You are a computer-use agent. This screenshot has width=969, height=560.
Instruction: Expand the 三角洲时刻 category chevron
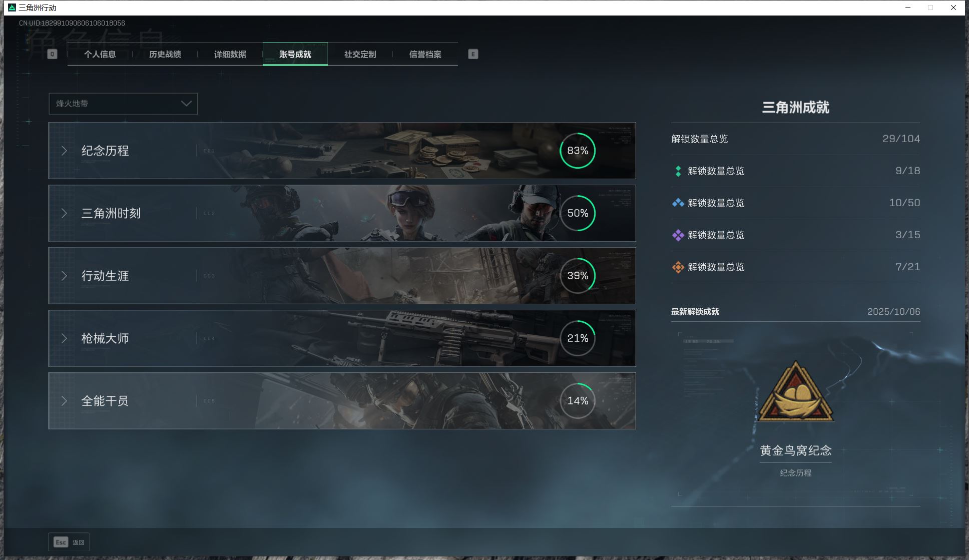[x=64, y=213]
